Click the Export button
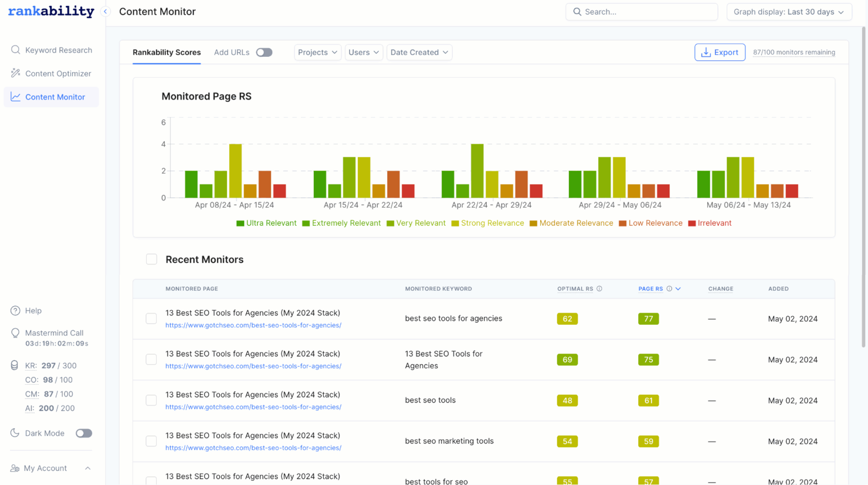The image size is (868, 485). 720,52
